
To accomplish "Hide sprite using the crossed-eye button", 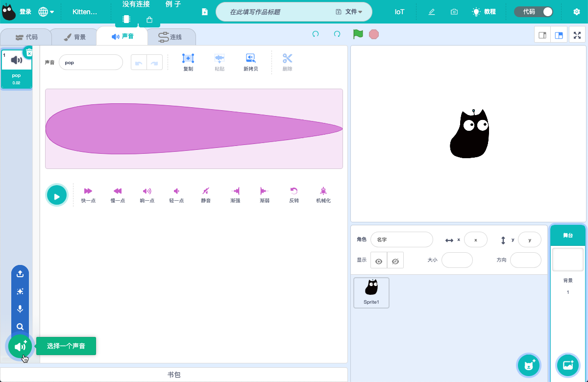I will (x=395, y=261).
